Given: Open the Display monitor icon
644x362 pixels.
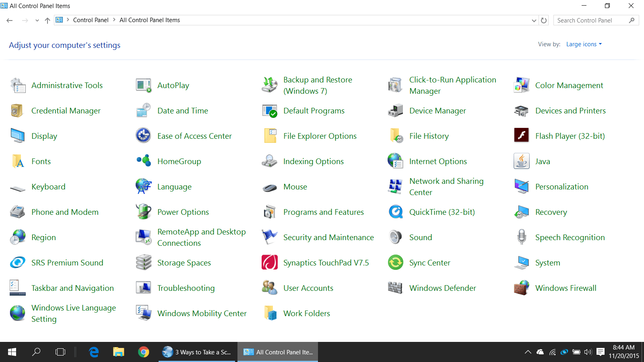Looking at the screenshot, I should click(18, 136).
